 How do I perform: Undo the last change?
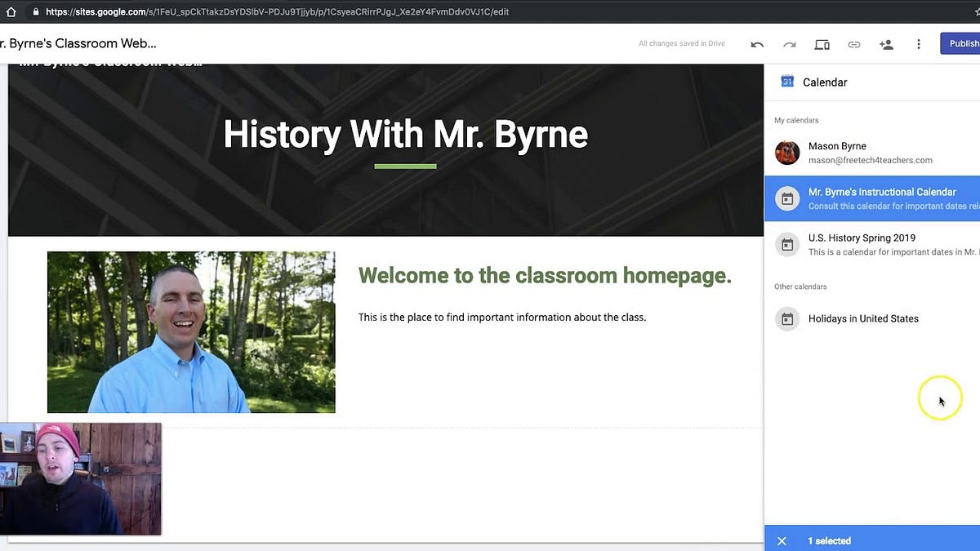[x=756, y=43]
